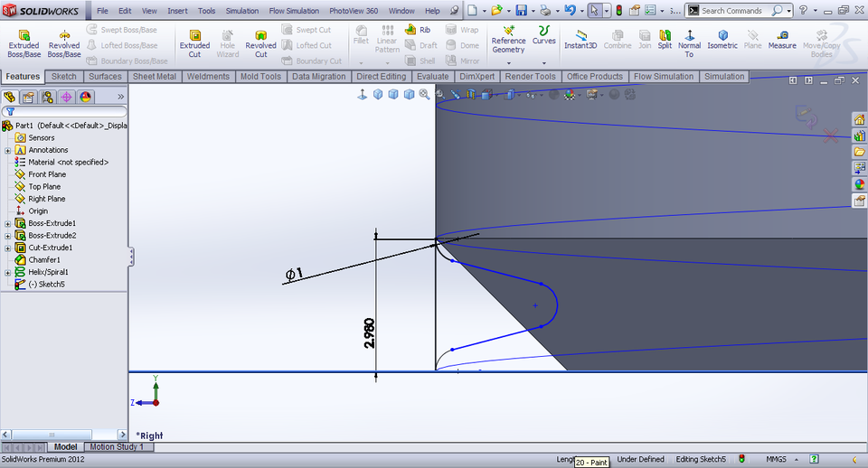The image size is (868, 468).
Task: Open the DimXpertManager panel tab
Action: [66, 98]
